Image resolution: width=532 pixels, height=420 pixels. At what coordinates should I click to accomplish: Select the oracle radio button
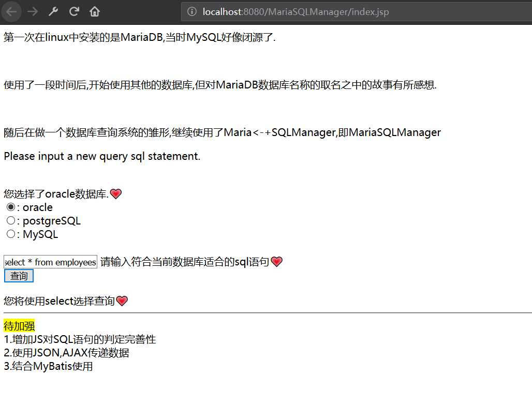11,207
